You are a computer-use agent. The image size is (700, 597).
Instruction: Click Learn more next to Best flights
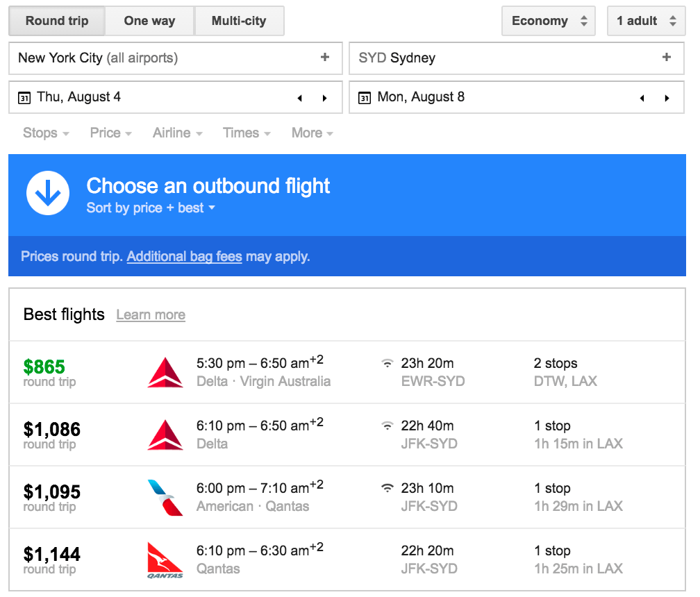(150, 314)
